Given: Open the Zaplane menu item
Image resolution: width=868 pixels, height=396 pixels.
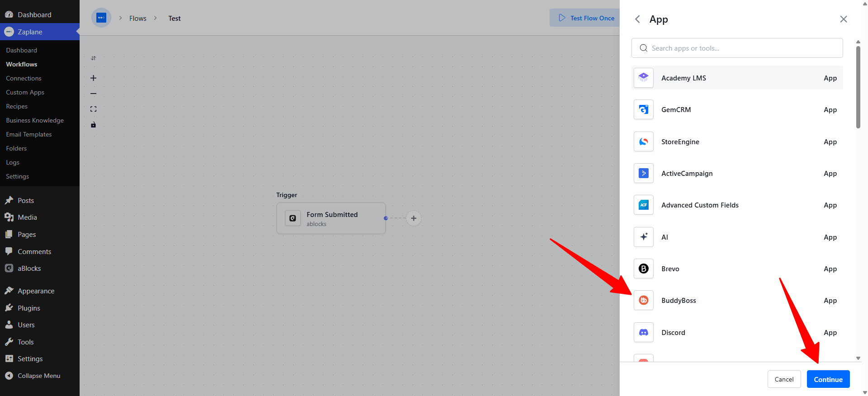Looking at the screenshot, I should coord(40,32).
